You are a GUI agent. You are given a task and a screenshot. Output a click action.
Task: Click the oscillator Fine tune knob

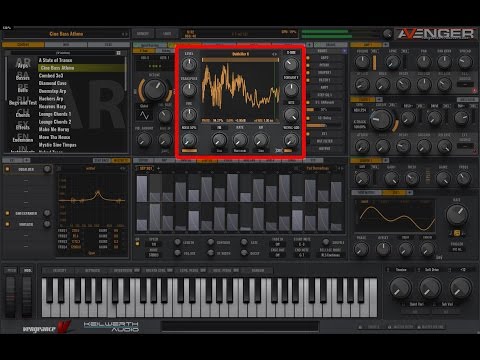click(x=189, y=114)
